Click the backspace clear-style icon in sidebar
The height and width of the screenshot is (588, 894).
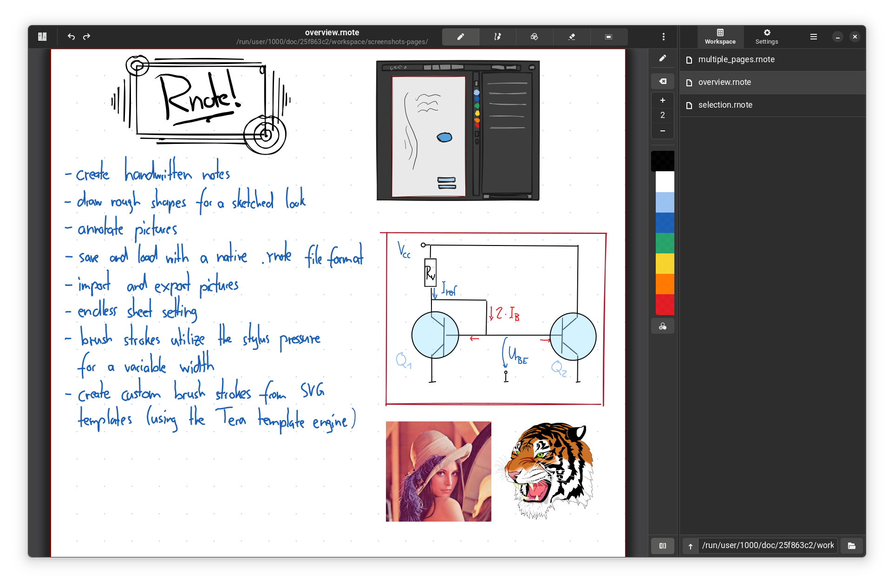point(663,81)
